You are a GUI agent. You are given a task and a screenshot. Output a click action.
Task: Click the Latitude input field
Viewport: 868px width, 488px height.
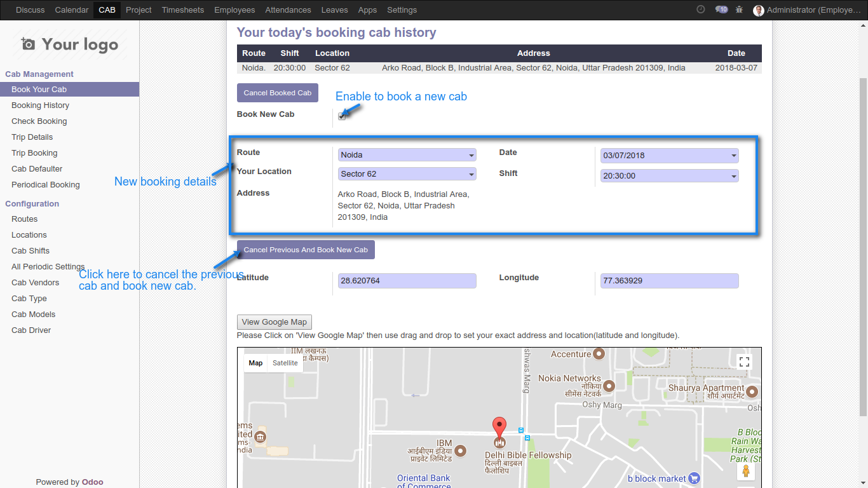point(407,280)
